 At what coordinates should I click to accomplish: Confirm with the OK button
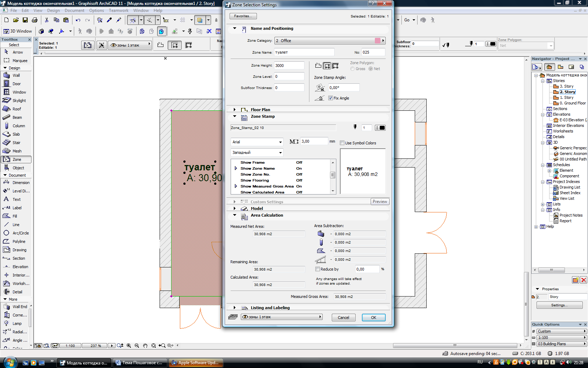(x=373, y=318)
